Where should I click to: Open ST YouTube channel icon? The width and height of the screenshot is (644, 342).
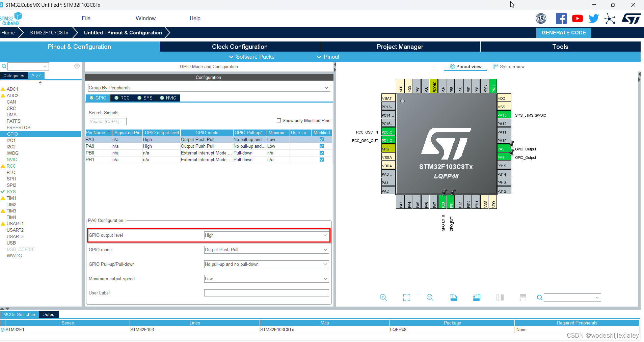[x=578, y=19]
